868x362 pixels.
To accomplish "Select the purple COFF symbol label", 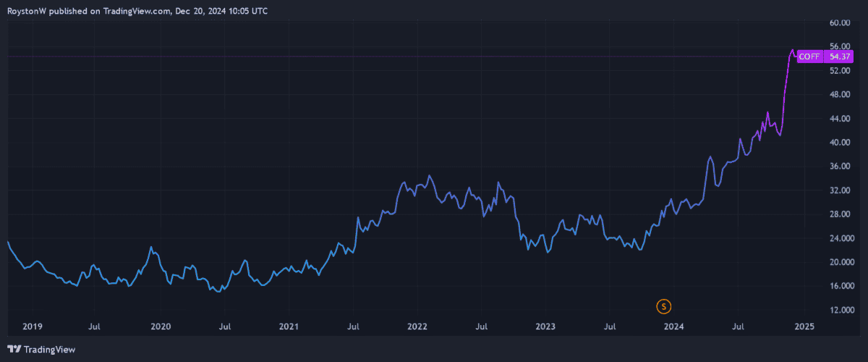I will pyautogui.click(x=809, y=56).
